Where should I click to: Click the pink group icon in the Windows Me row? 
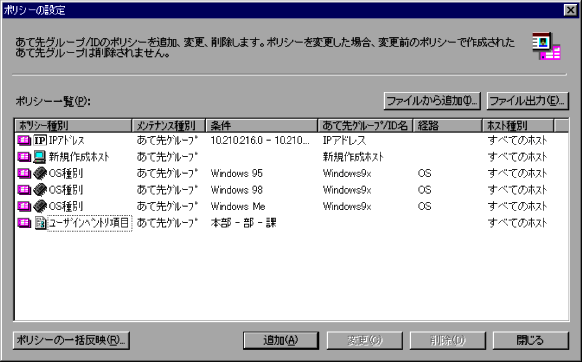pos(24,206)
